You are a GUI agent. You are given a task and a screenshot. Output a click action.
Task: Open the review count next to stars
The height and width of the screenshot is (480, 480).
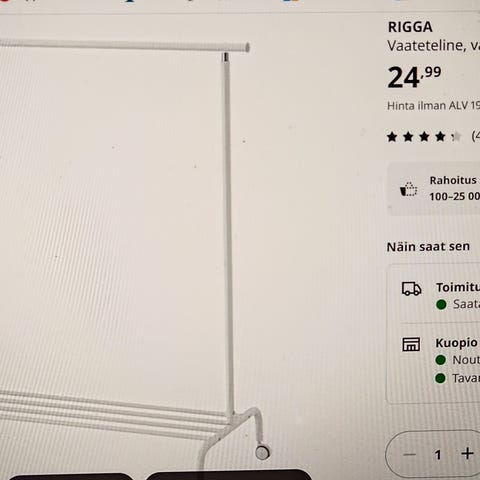(475, 136)
